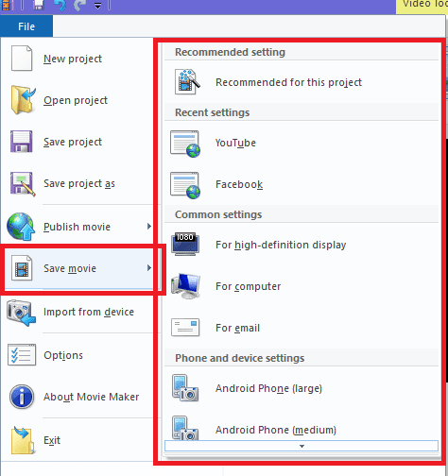Click the Options checklist icon
This screenshot has width=448, height=476.
(x=22, y=355)
